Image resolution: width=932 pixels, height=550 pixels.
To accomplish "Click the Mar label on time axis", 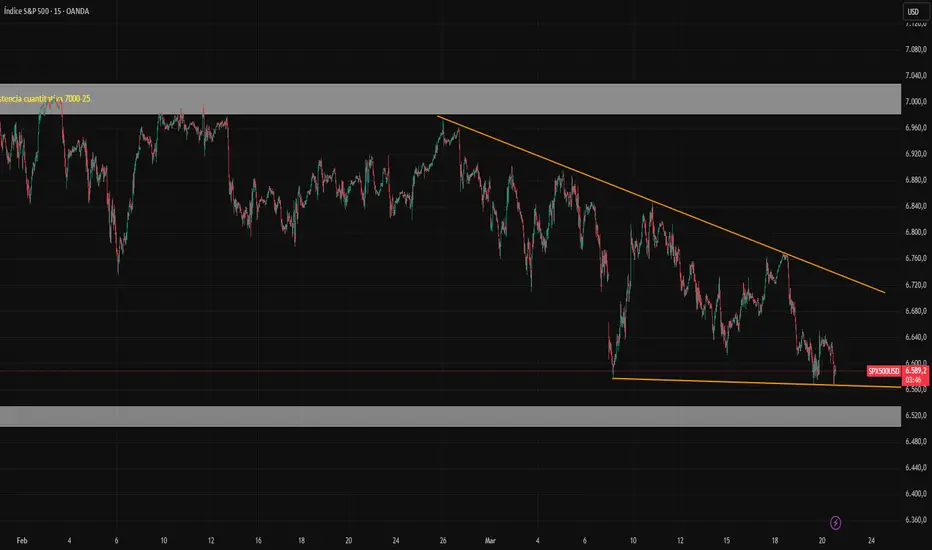I will click(x=490, y=540).
